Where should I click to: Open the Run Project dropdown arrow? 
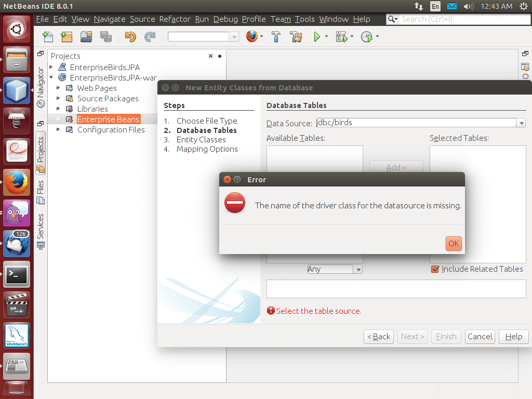[326, 36]
